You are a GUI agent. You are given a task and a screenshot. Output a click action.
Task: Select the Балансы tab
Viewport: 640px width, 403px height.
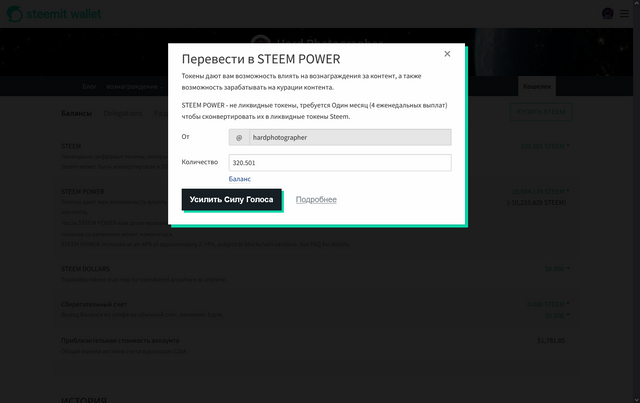click(x=76, y=113)
